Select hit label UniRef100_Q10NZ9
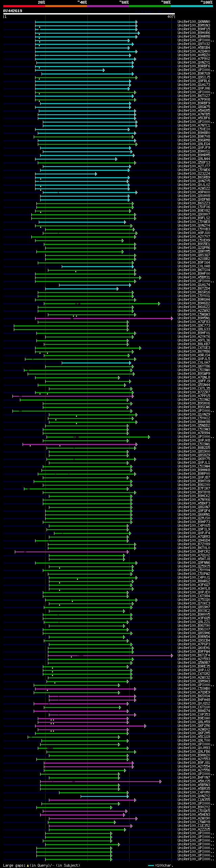216x868 pixels. click(194, 415)
